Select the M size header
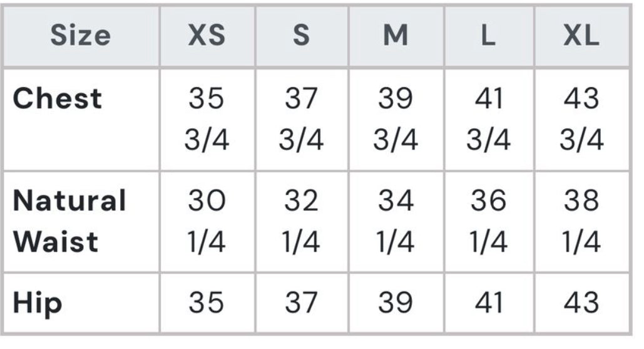Image resolution: width=644 pixels, height=349 pixels. [396, 36]
